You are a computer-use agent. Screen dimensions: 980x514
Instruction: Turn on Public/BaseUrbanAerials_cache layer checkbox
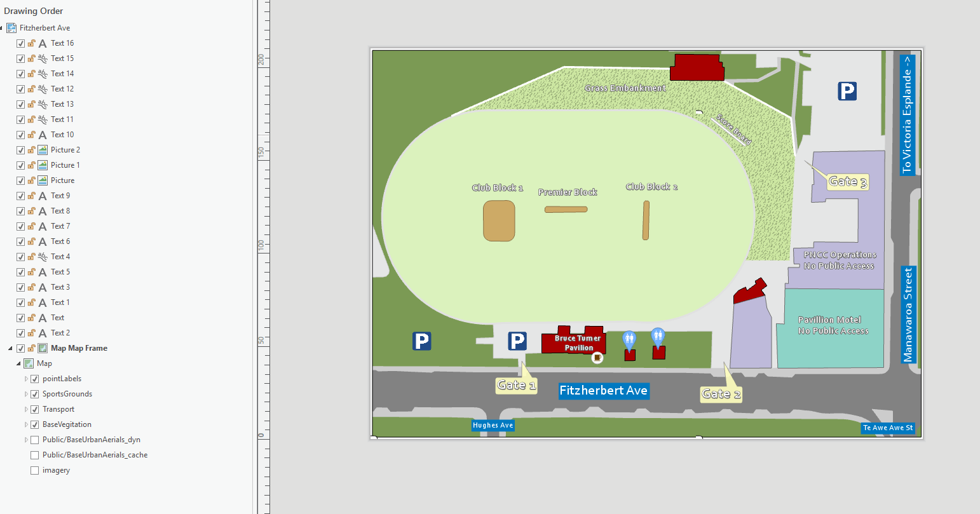click(x=35, y=455)
